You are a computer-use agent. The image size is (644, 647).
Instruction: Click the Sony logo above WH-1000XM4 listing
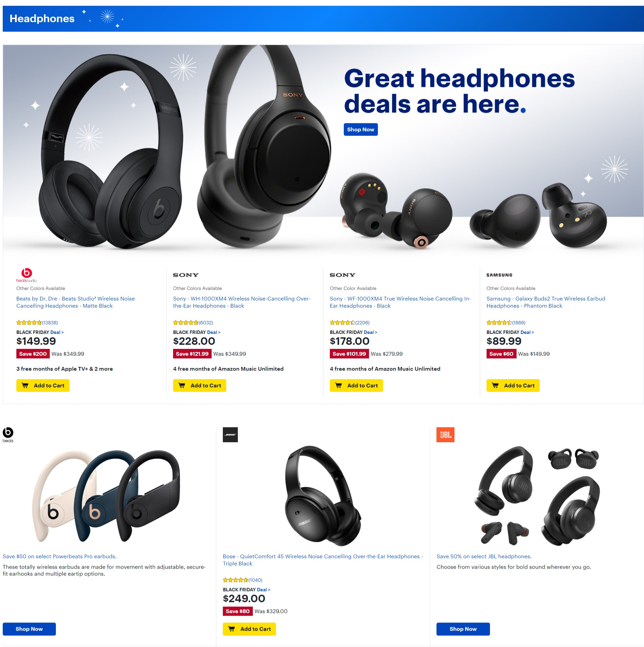point(186,275)
